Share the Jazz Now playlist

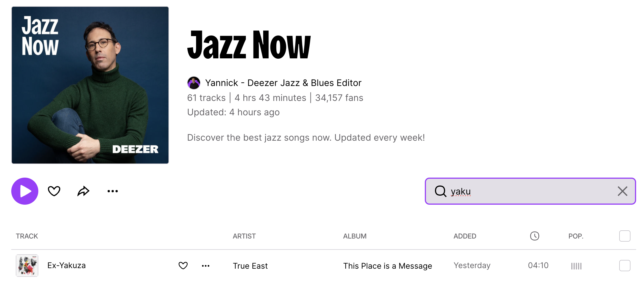point(83,191)
